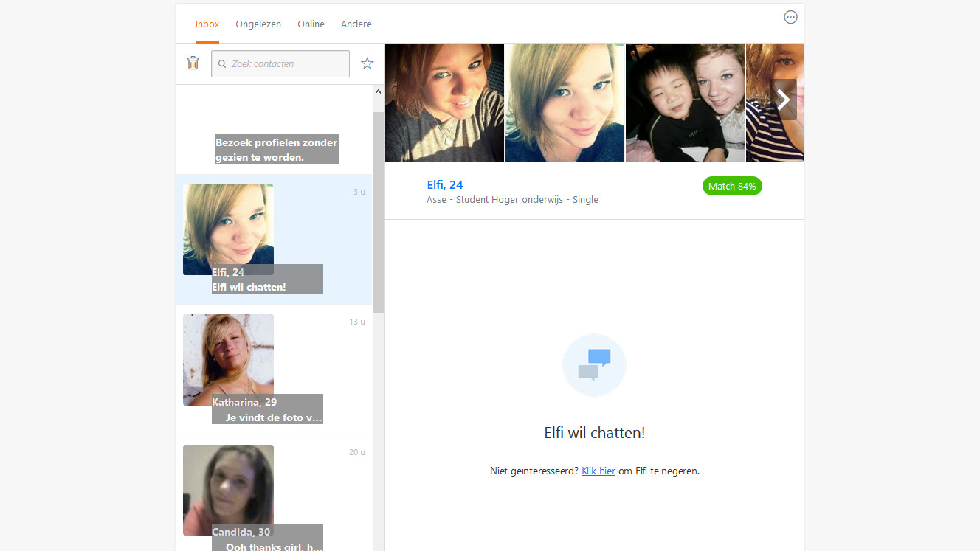
Task: Click scrollbar up arrow in contact list
Action: 378,90
